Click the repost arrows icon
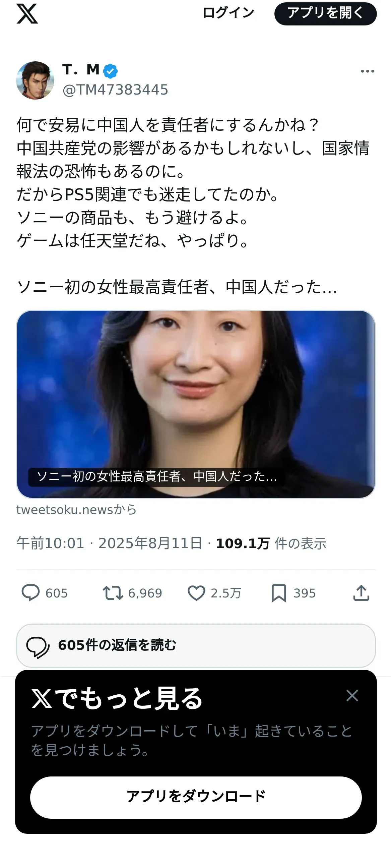This screenshot has width=392, height=868. [113, 593]
